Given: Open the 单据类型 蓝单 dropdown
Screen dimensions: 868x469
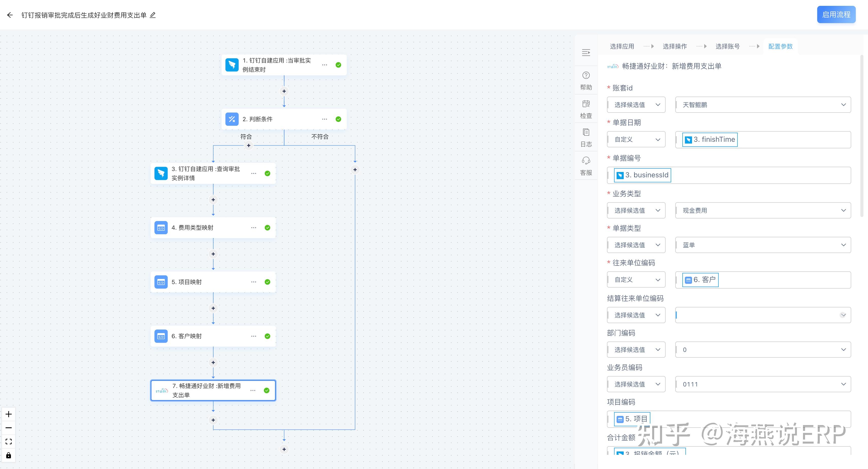Looking at the screenshot, I should coord(763,245).
